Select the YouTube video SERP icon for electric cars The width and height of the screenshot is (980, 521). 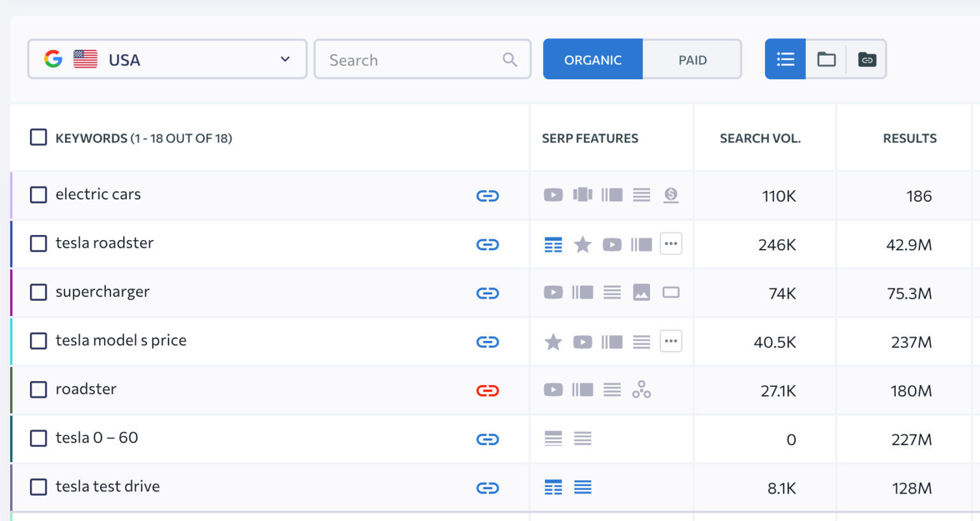[x=553, y=195]
